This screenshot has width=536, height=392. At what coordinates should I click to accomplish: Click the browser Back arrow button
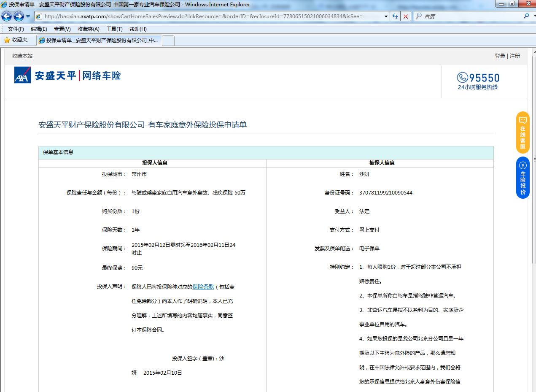tap(7, 16)
